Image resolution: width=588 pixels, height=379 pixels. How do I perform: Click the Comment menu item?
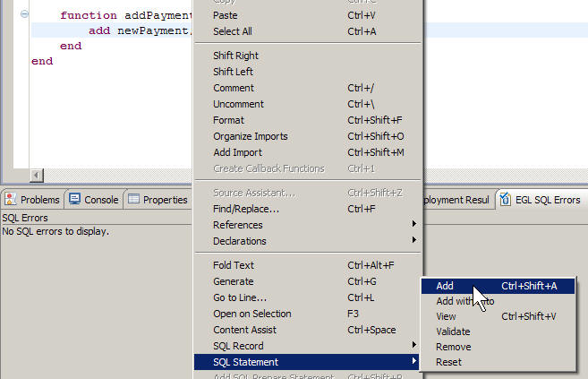pyautogui.click(x=308, y=88)
